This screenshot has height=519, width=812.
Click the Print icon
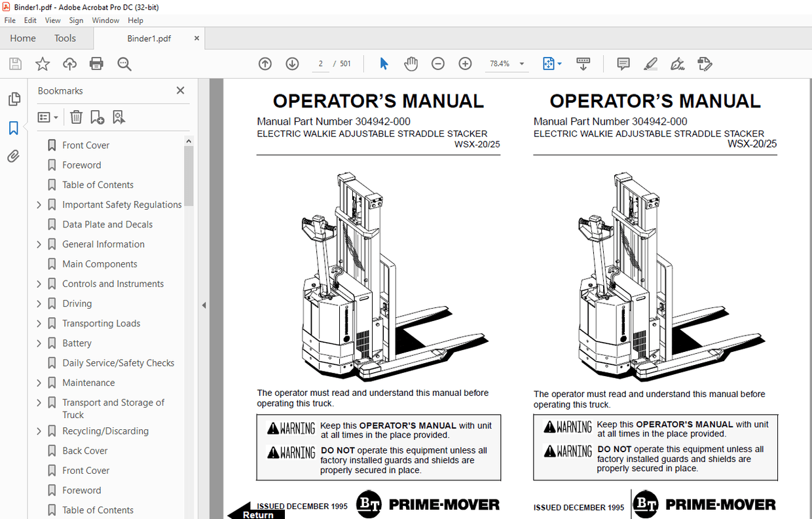(x=97, y=64)
